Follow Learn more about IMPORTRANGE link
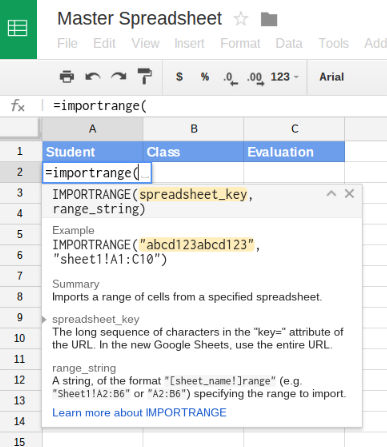 [x=139, y=413]
